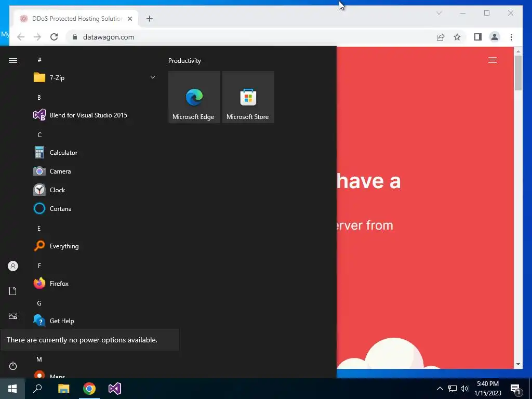532x399 pixels.
Task: Share this page icon in Chrome
Action: coord(441,37)
